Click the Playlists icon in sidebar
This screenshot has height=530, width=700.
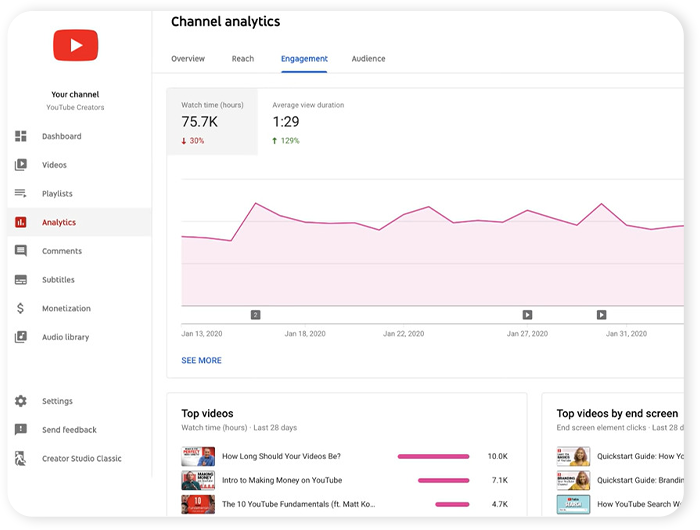(21, 193)
